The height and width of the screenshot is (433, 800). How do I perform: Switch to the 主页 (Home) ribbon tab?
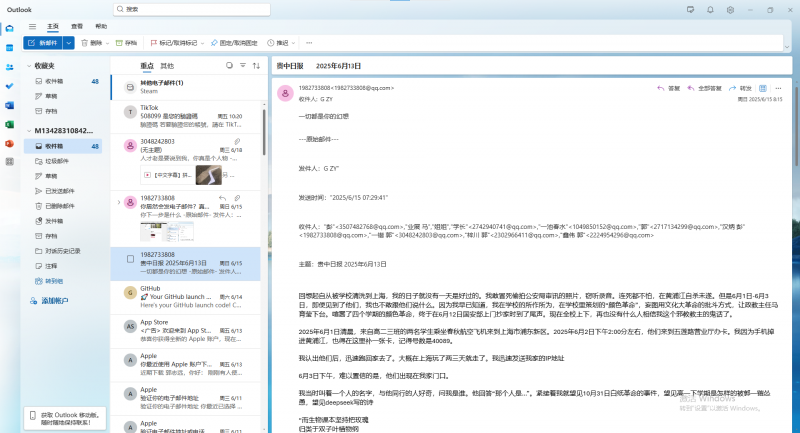(53, 27)
